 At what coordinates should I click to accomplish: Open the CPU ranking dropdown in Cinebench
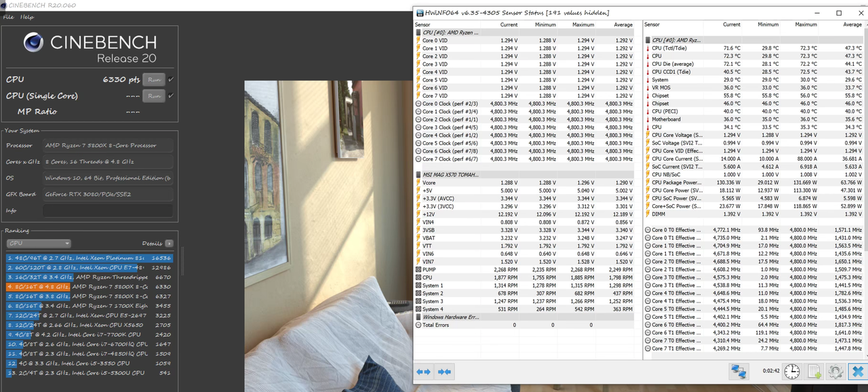point(39,243)
